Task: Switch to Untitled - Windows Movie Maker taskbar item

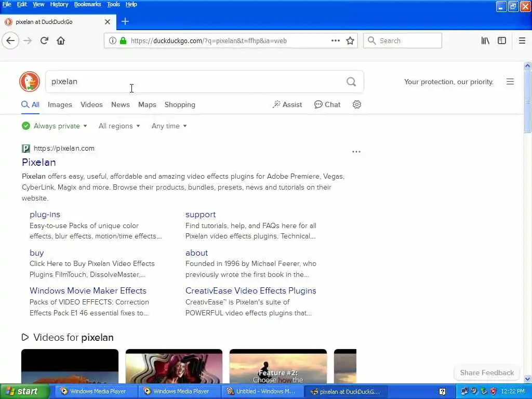Action: pos(262,392)
